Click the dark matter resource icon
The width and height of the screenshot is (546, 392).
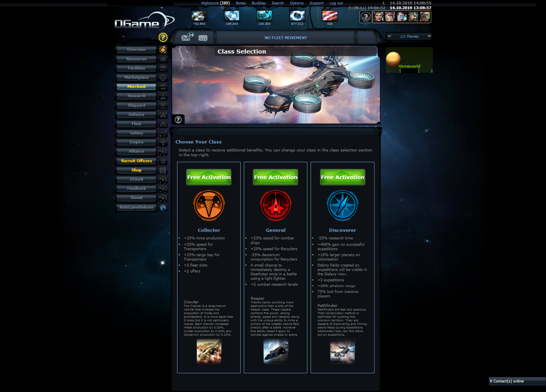(x=330, y=16)
